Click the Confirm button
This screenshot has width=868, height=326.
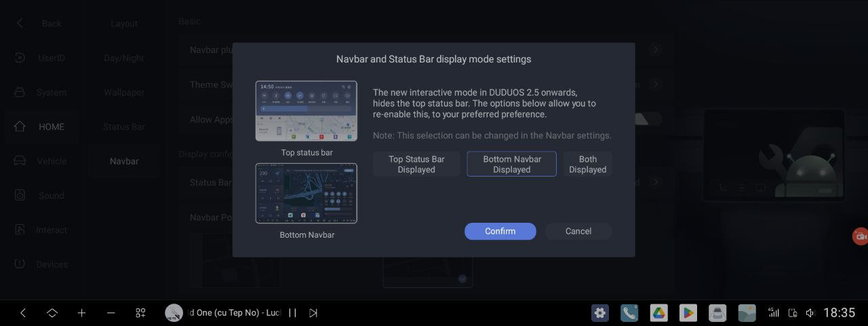pyautogui.click(x=500, y=231)
